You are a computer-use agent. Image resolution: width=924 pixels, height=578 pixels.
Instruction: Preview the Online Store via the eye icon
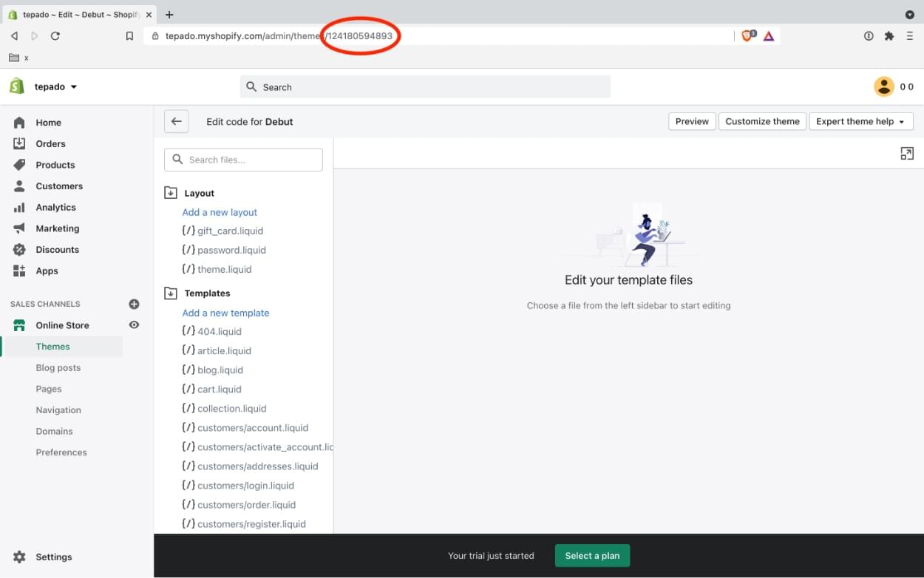pos(134,325)
